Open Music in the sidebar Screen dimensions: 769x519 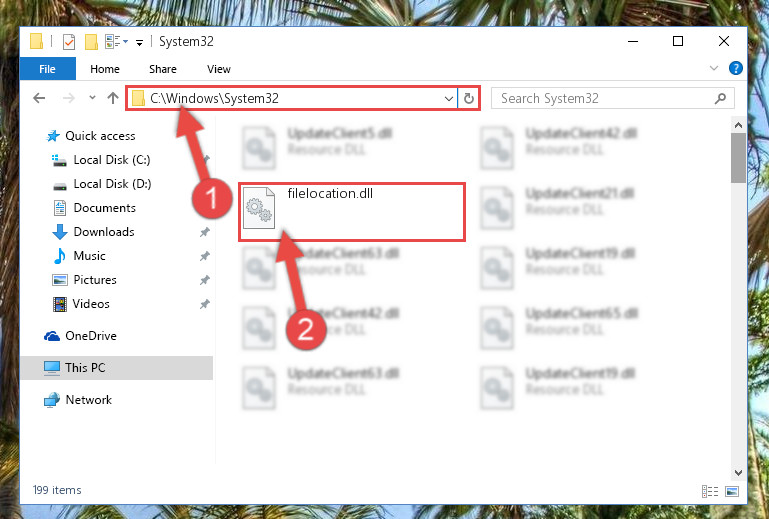[89, 256]
